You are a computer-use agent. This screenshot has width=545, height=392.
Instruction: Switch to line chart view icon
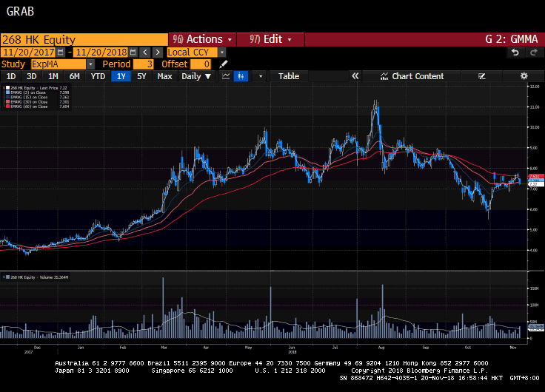pos(226,76)
